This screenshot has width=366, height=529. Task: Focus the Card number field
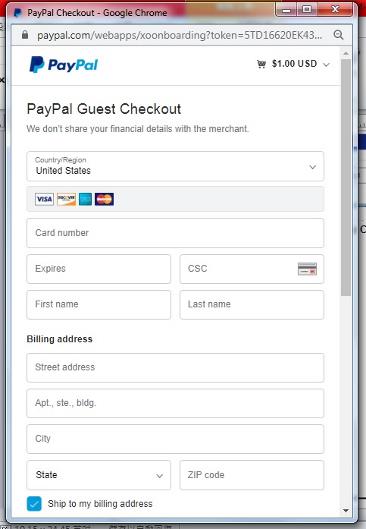pos(175,233)
